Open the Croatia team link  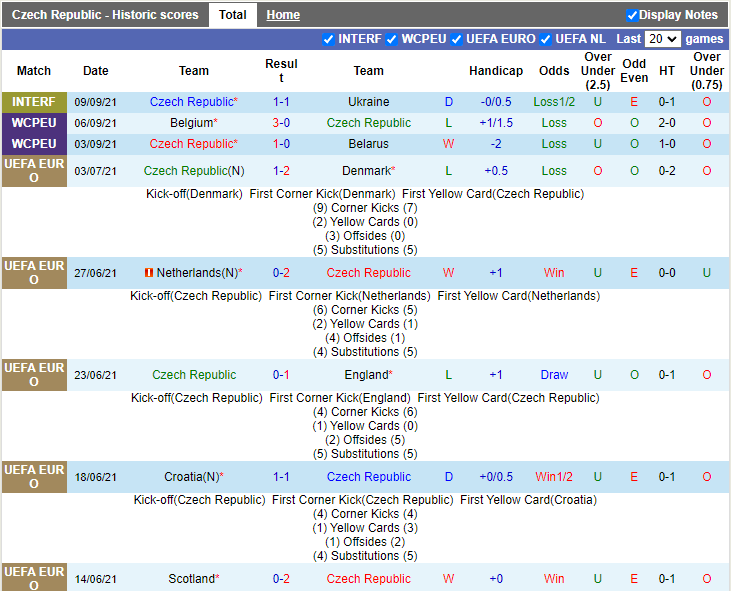pos(191,477)
